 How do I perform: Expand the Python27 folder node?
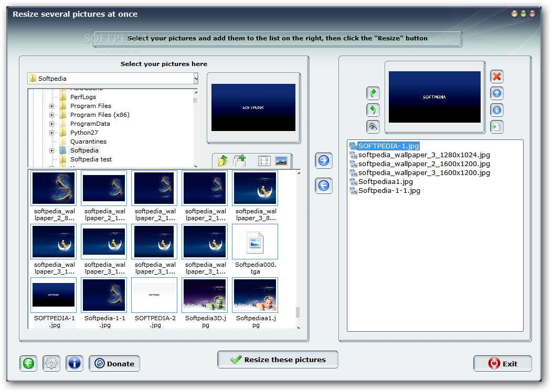(52, 133)
